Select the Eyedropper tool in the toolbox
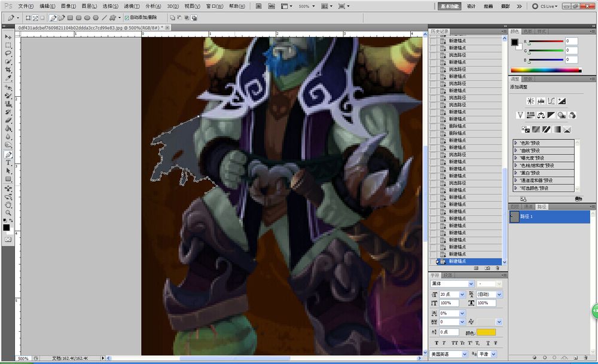 point(8,78)
